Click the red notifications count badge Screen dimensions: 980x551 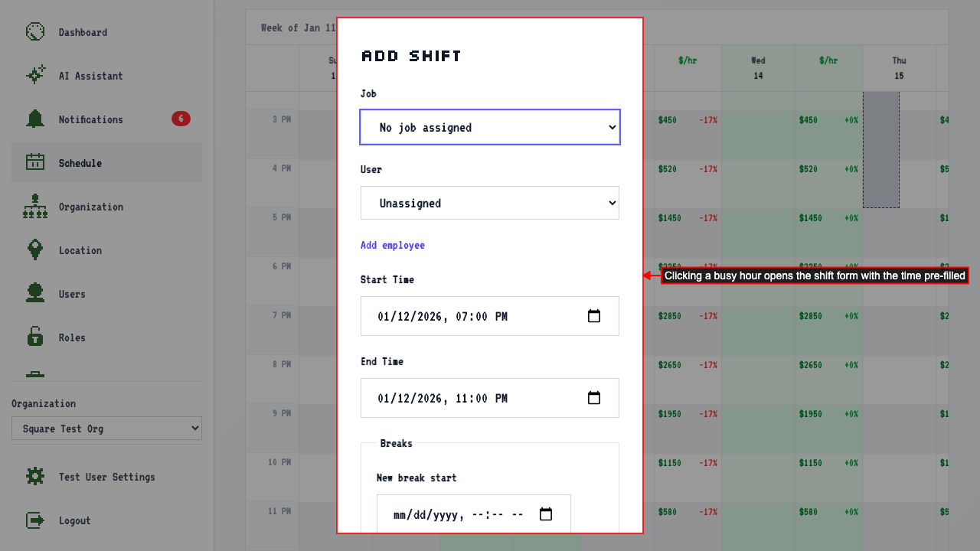coord(181,119)
